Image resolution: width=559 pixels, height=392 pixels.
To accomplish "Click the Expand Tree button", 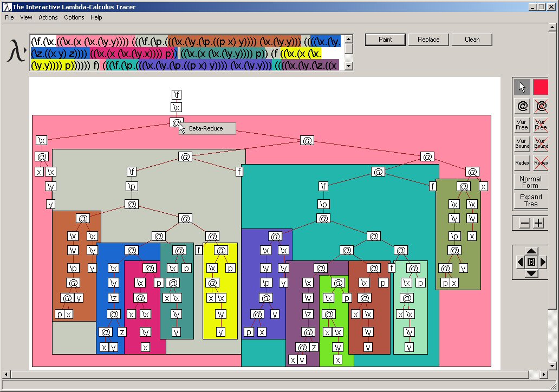I will point(530,200).
